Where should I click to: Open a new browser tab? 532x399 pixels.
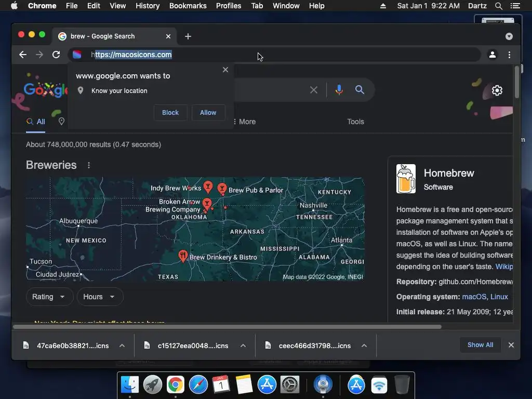pyautogui.click(x=188, y=36)
